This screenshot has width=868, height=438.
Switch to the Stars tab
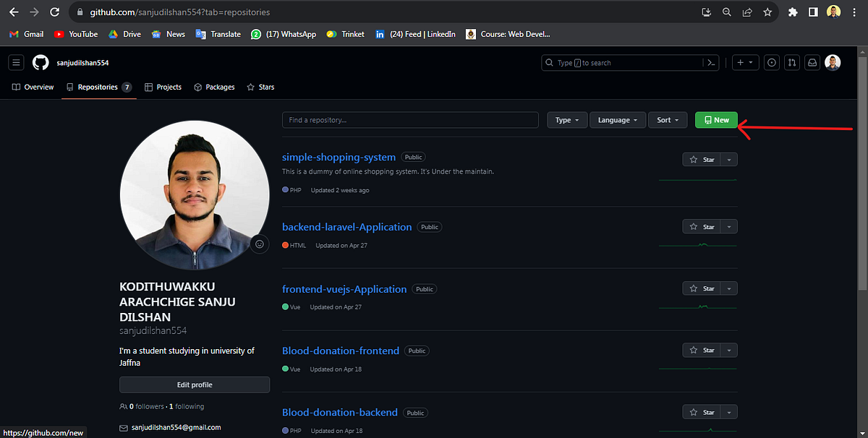point(260,87)
